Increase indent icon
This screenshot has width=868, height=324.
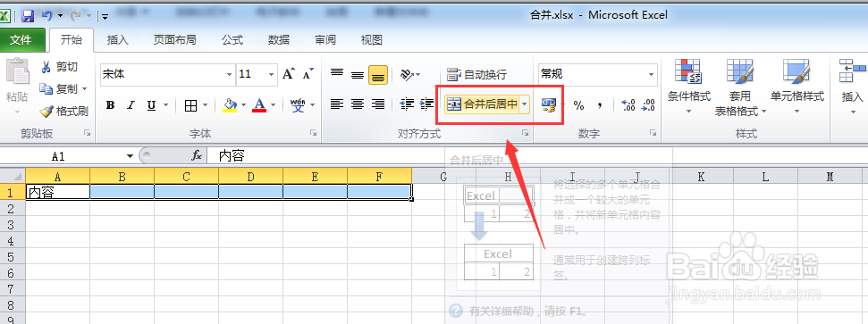[426, 104]
